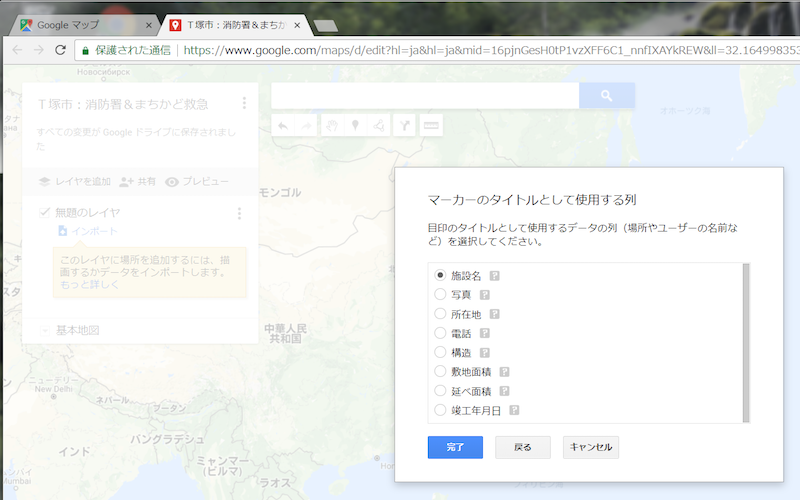Click the green secure lock icon
This screenshot has height=500, width=800.
[x=85, y=51]
